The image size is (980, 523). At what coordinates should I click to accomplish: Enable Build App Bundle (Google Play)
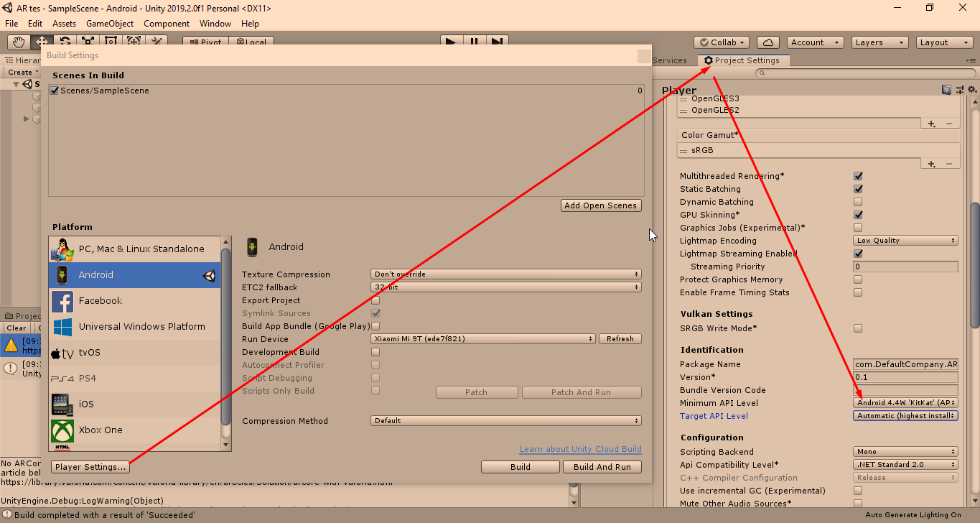click(375, 326)
